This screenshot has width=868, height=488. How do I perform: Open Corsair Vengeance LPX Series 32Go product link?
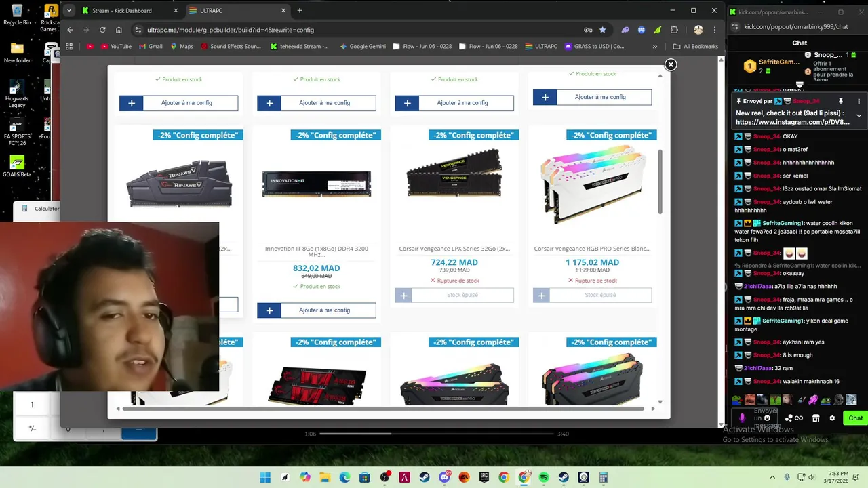(x=454, y=249)
